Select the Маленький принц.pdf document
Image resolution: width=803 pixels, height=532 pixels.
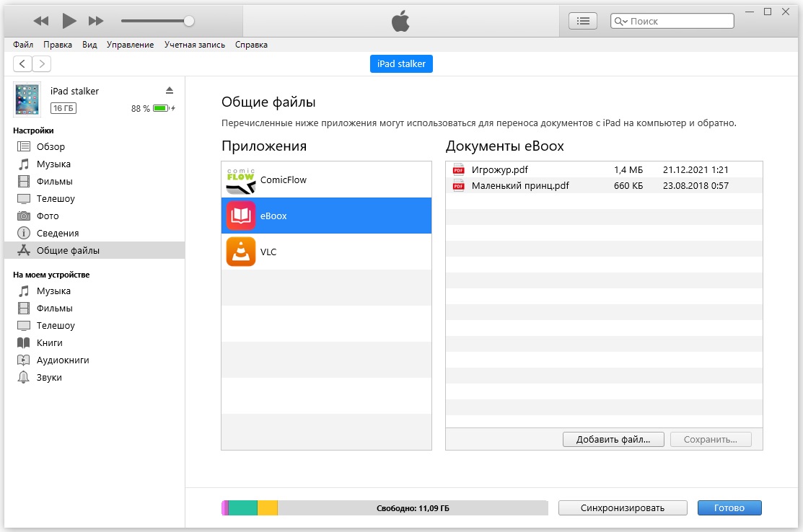(604, 186)
